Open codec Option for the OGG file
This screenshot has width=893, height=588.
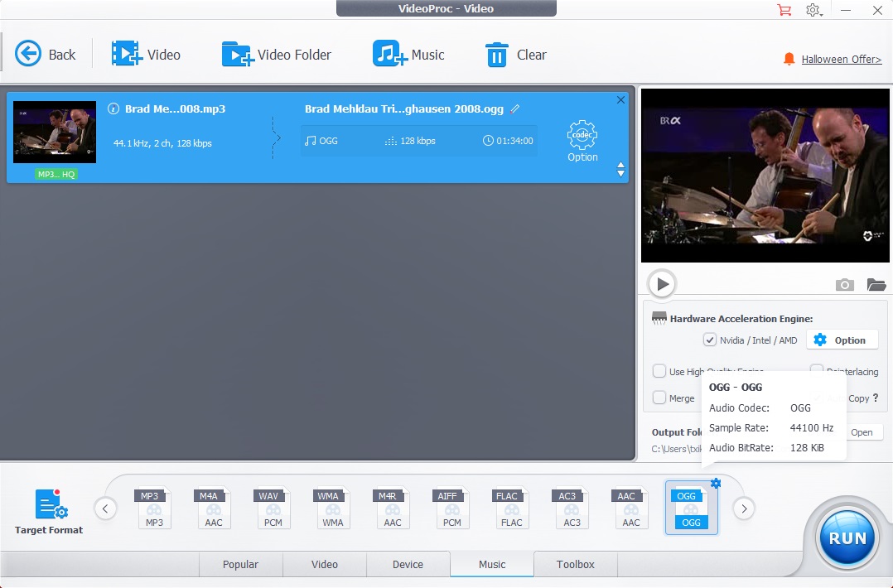pos(582,136)
